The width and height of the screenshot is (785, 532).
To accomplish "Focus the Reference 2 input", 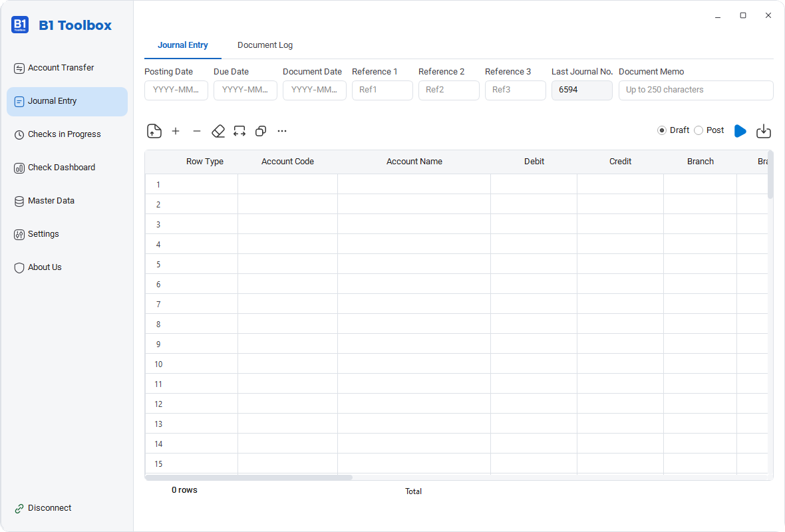I will (448, 90).
